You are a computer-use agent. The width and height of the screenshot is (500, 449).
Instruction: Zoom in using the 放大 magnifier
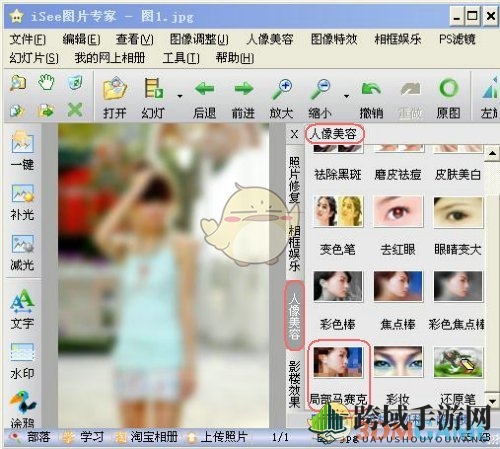282,89
